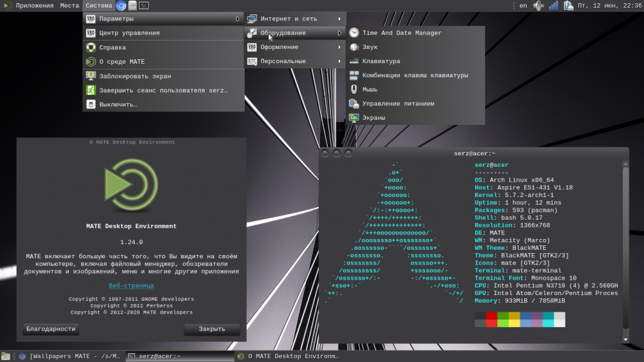The image size is (644, 362).
Task: Click the Time And Date Manager clock icon
Action: (354, 33)
